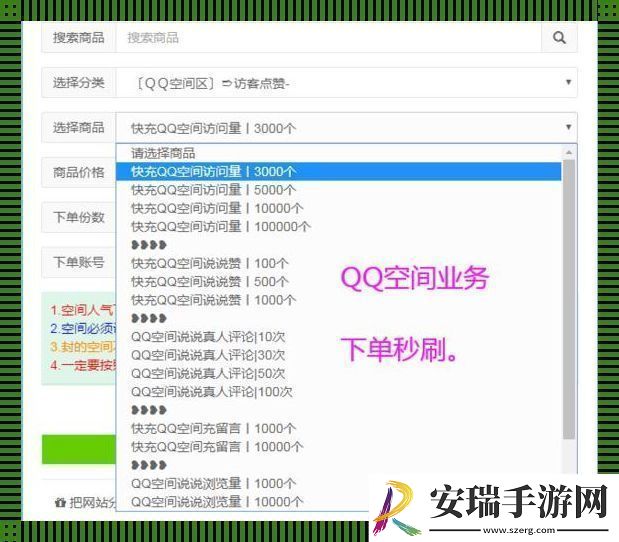
Task: Click the red notice line 1.空间人气
Action: pos(83,310)
